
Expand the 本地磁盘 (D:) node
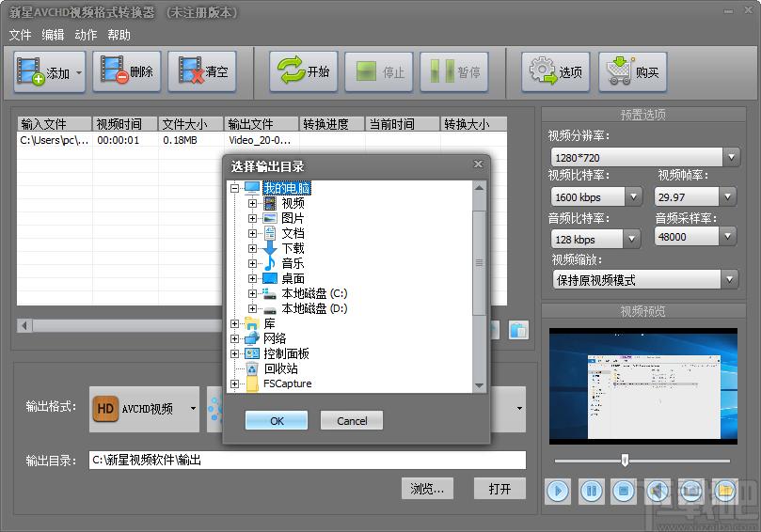252,308
